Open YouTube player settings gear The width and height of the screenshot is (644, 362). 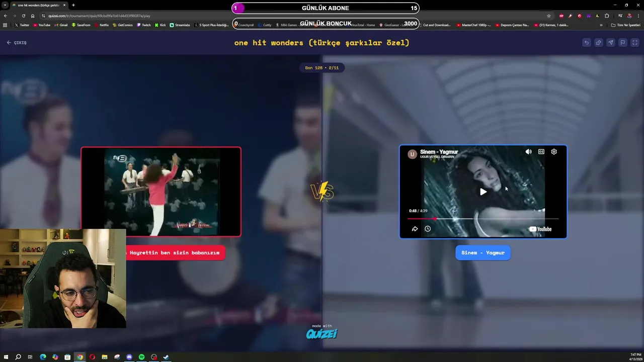click(x=554, y=152)
